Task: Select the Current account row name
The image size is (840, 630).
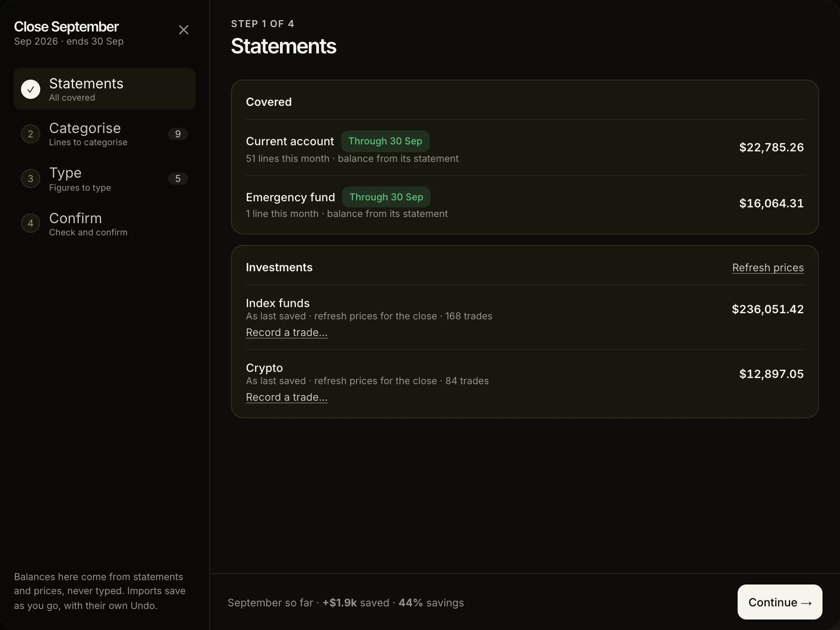Action: [290, 141]
